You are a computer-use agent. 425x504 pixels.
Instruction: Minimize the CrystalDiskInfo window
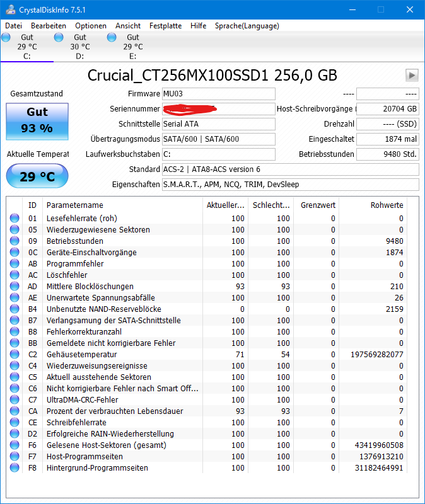coord(352,9)
